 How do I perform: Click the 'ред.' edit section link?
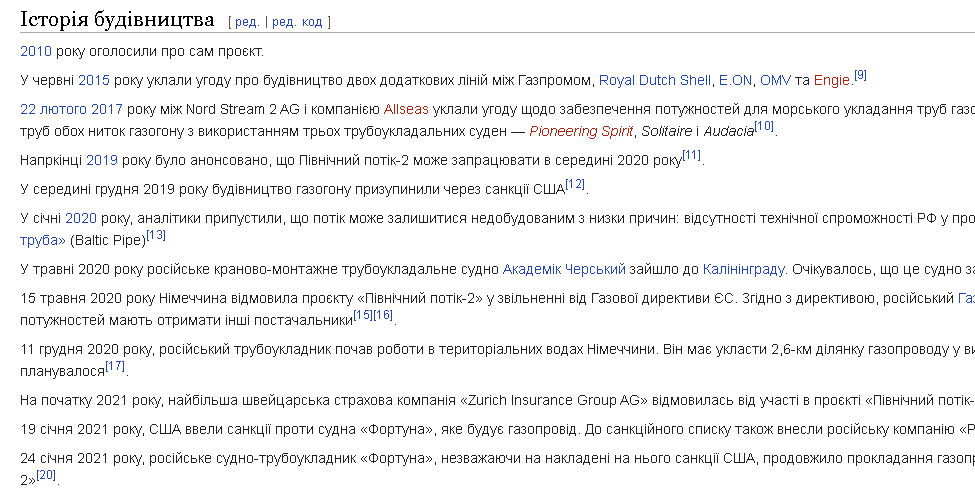[247, 22]
